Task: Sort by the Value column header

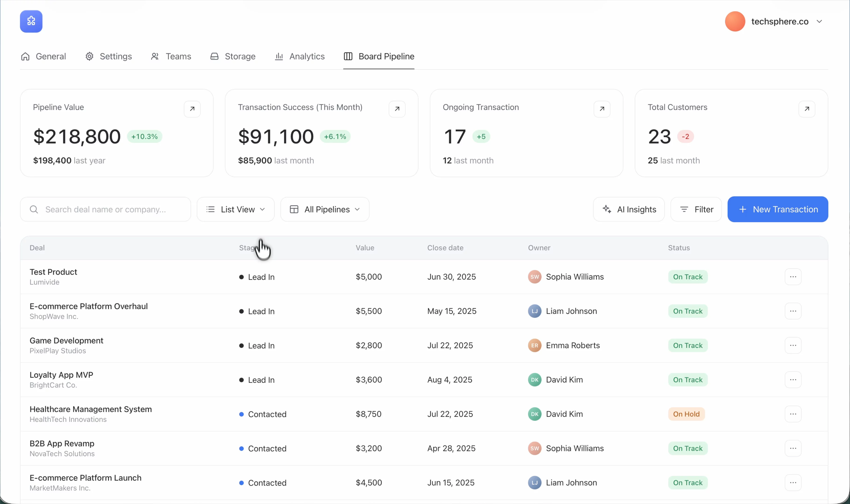Action: click(365, 248)
